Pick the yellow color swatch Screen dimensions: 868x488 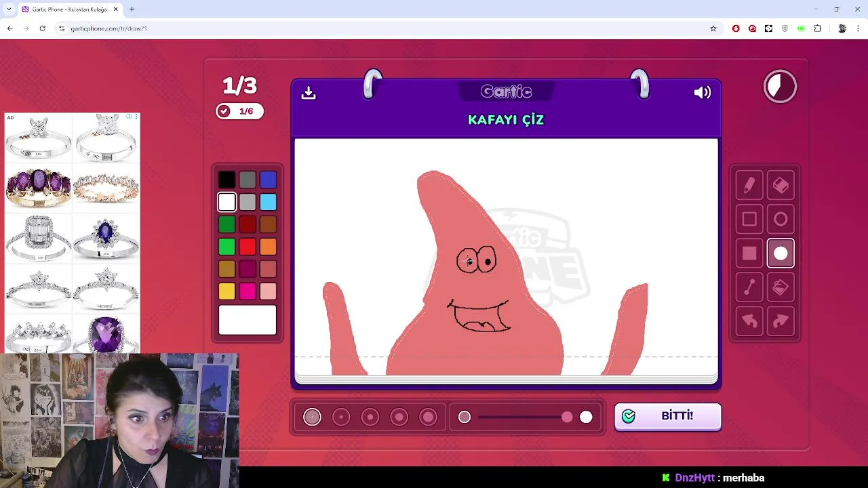226,291
